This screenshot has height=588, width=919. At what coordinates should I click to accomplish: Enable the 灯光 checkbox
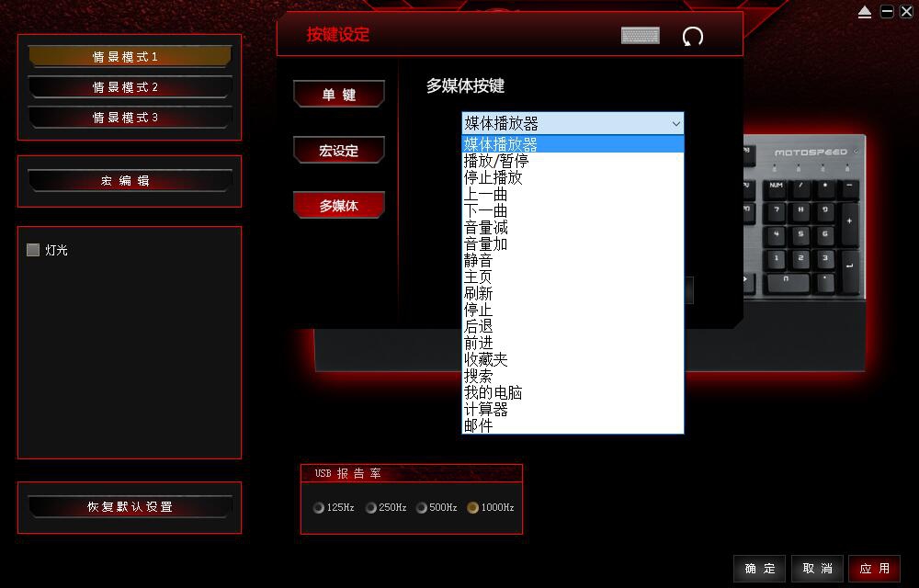pos(34,250)
